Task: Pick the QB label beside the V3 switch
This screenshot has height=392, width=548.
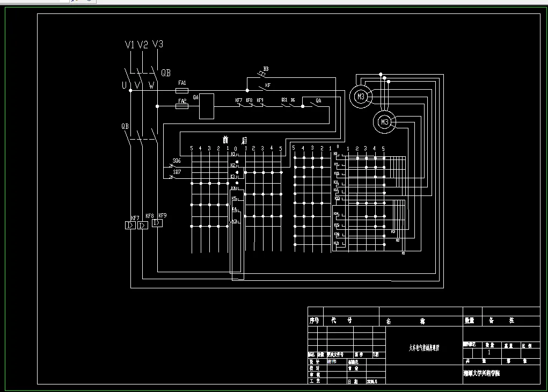Action: 166,72
